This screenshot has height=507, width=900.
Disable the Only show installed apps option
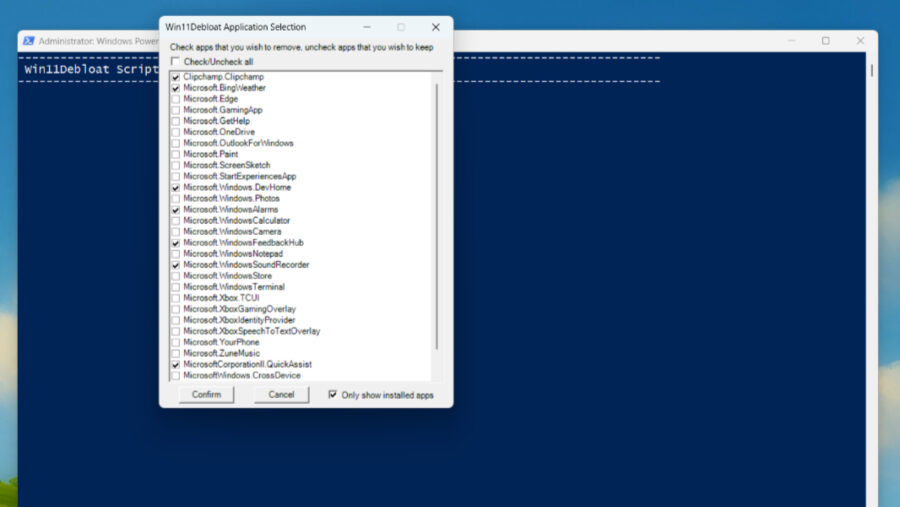pos(333,395)
